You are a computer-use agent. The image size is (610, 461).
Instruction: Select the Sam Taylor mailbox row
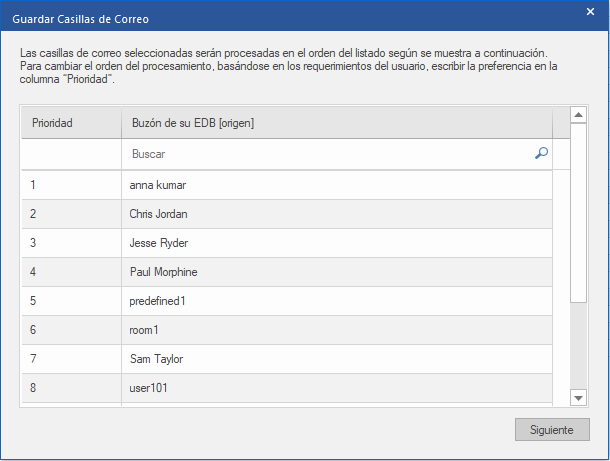pos(336,359)
